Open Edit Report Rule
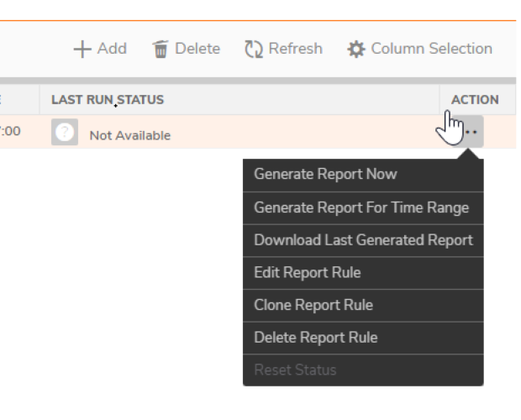Screen dimensions: 521x420 pos(307,273)
